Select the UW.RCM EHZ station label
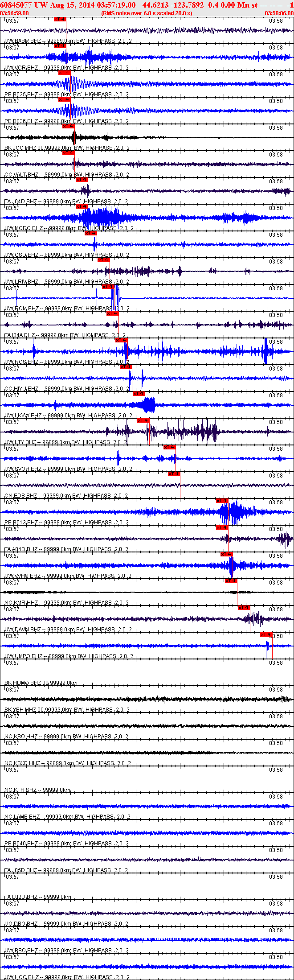The height and width of the screenshot is (980, 294). pyautogui.click(x=67, y=309)
